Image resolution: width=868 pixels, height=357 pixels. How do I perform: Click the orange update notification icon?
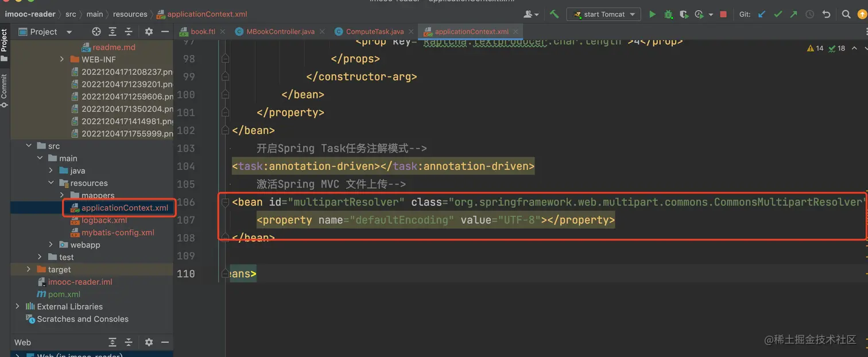pyautogui.click(x=861, y=14)
